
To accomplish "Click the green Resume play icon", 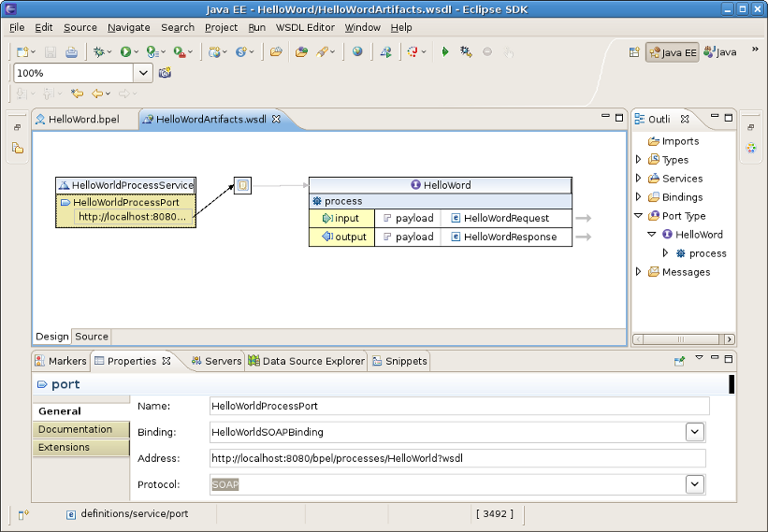I will point(444,51).
